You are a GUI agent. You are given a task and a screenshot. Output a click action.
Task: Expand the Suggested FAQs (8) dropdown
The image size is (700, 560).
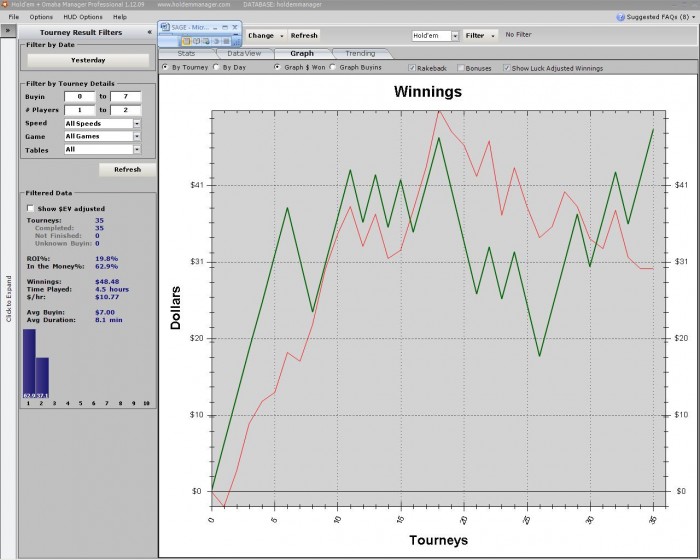point(694,17)
